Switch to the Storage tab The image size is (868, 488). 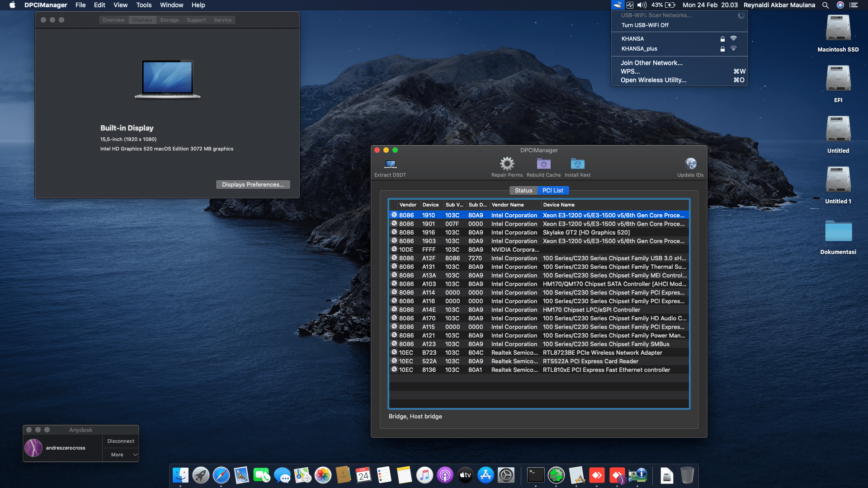(x=169, y=20)
